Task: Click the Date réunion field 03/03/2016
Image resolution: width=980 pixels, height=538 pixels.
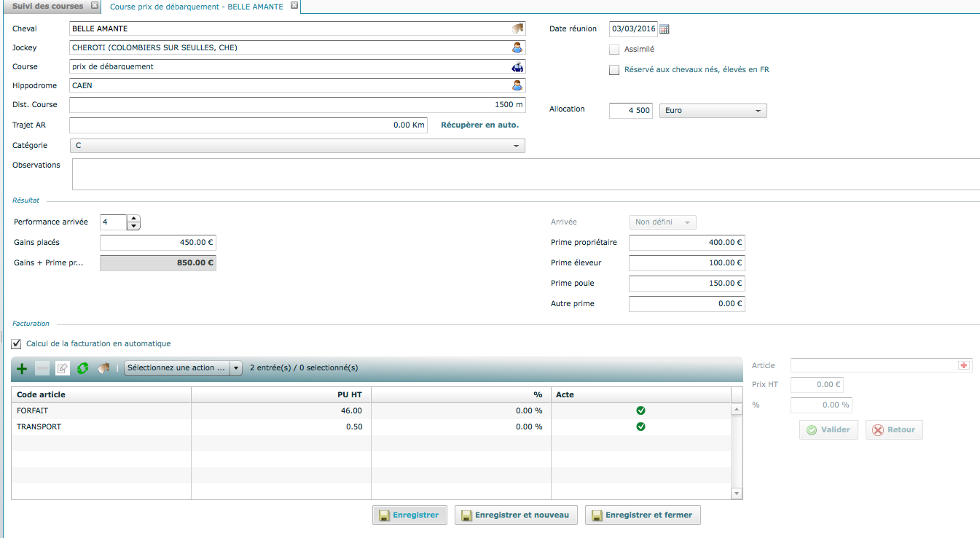Action: [633, 29]
